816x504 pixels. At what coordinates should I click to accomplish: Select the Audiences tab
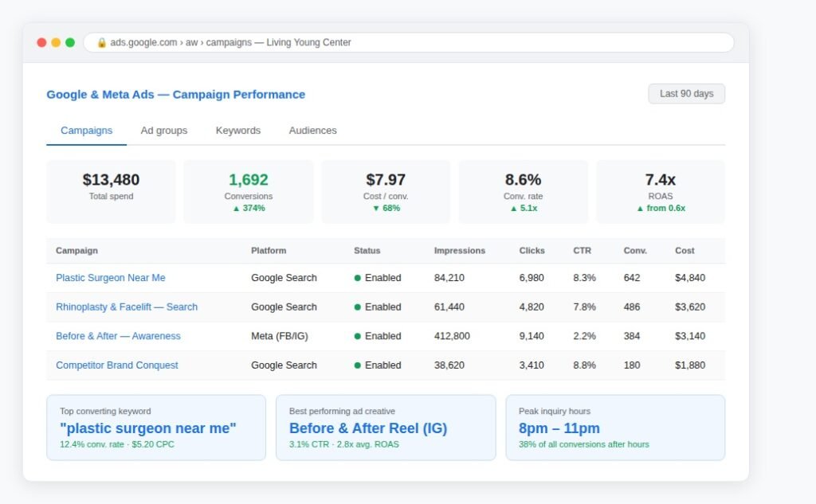tap(312, 131)
